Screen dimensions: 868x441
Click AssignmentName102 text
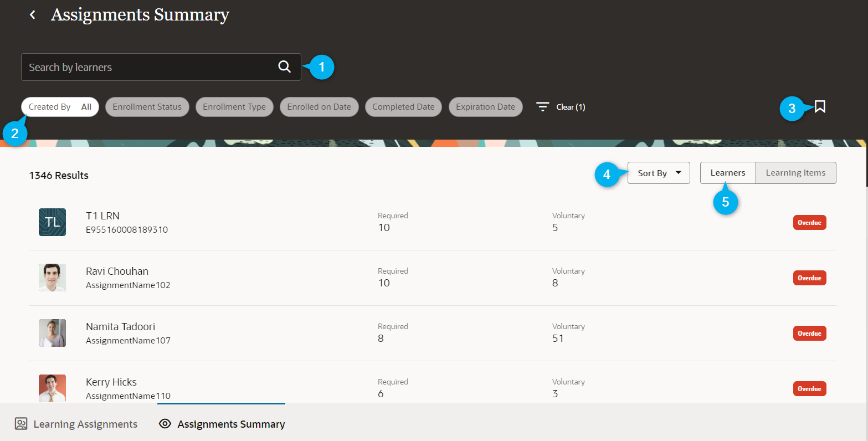(128, 285)
